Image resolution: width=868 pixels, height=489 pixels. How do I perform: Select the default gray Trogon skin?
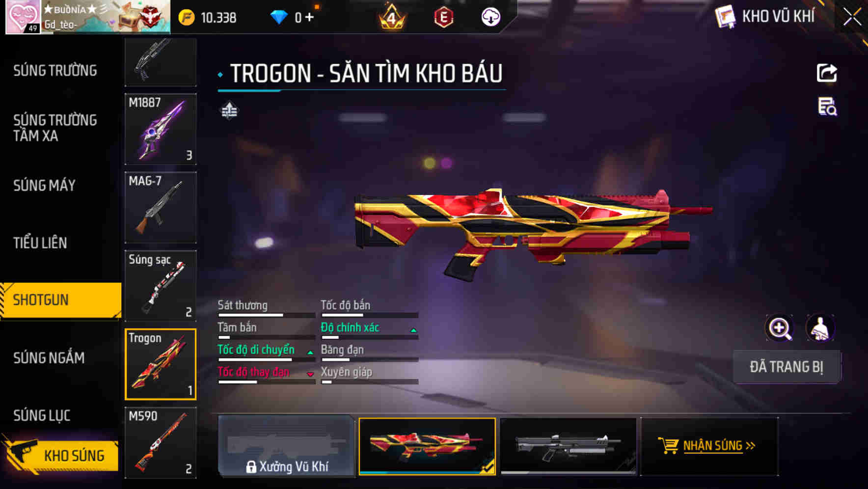[568, 446]
